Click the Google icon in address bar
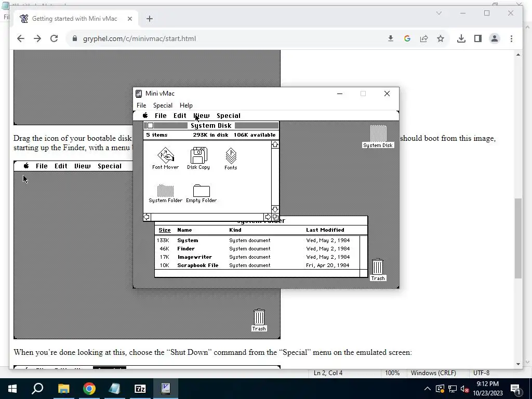532x399 pixels. [407, 38]
